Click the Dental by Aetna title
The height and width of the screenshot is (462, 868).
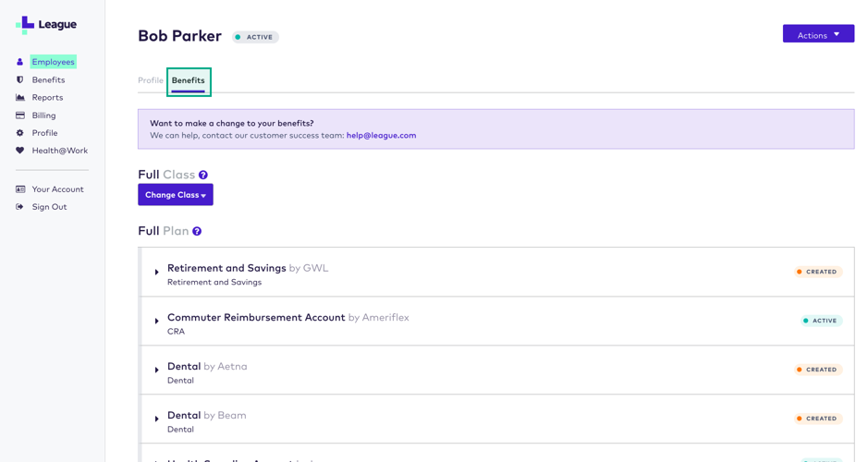point(207,366)
